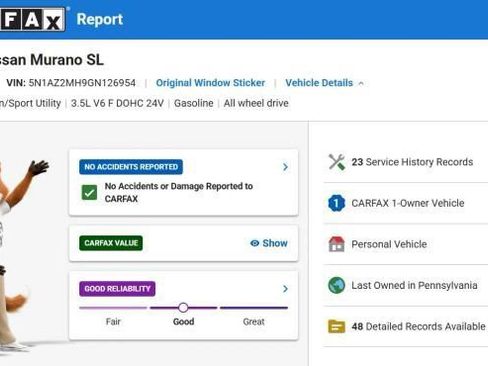Click the CARFAX VALUE badge
Image resolution: width=488 pixels, height=366 pixels.
111,243
